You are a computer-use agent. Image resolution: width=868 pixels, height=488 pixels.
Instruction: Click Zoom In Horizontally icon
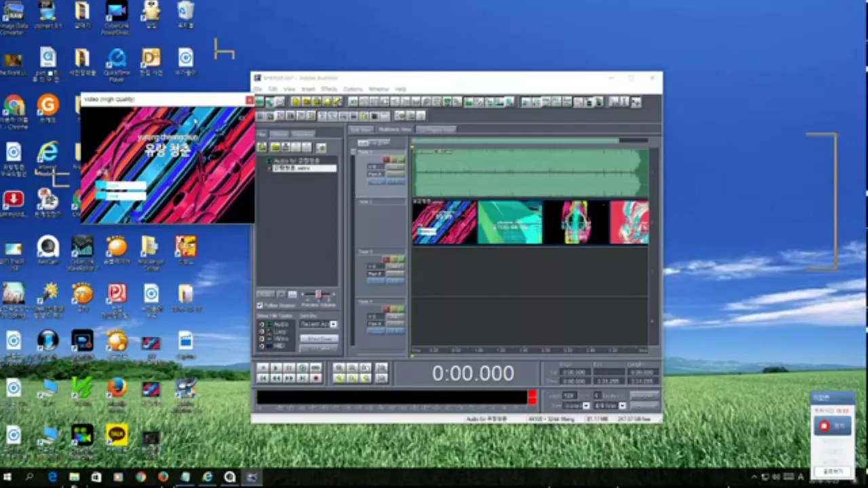coord(340,367)
